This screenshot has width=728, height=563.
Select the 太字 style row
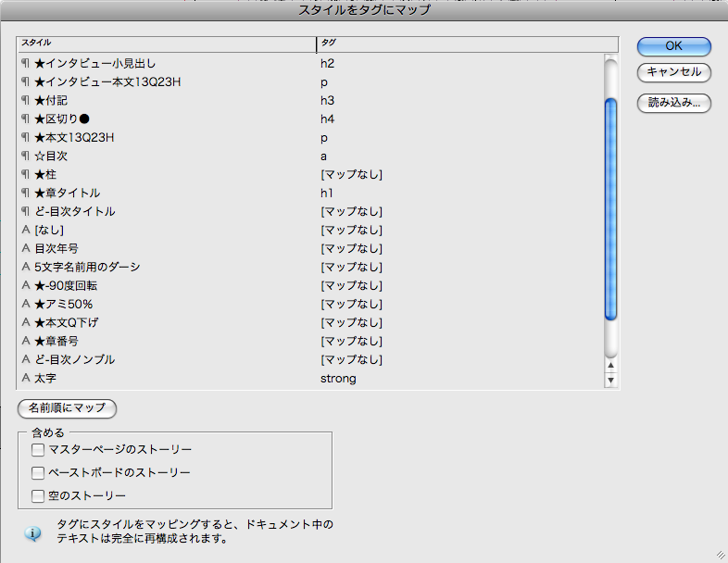pos(310,379)
